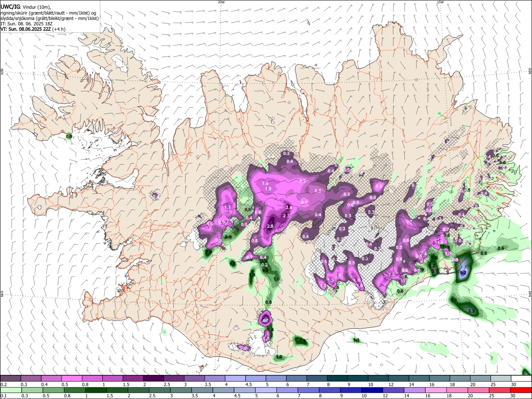Viewport: 532px width, 399px height.
Task: Click the 9.2 precipitation value on the blue core
Action: pyautogui.click(x=463, y=273)
